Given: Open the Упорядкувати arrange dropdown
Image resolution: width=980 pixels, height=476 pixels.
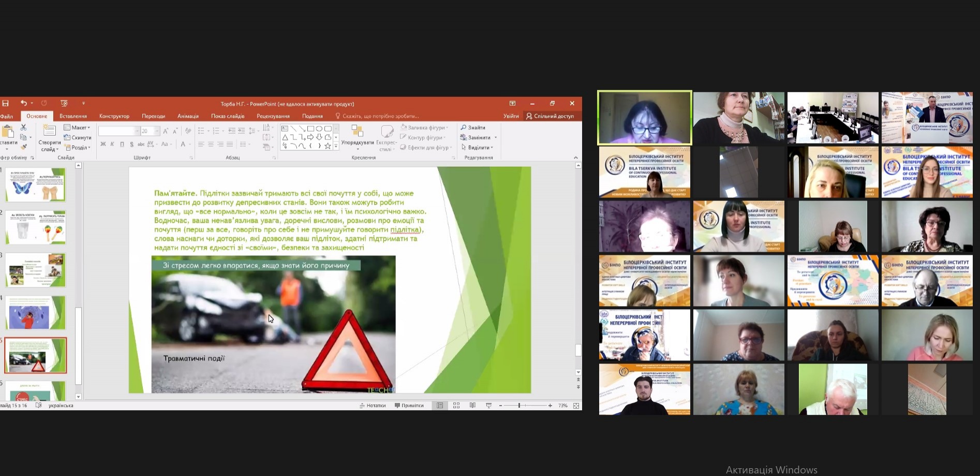Looking at the screenshot, I should pyautogui.click(x=358, y=138).
